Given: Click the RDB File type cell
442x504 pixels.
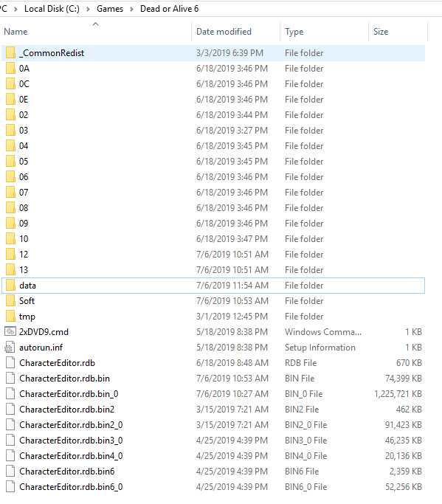Looking at the screenshot, I should 300,362.
